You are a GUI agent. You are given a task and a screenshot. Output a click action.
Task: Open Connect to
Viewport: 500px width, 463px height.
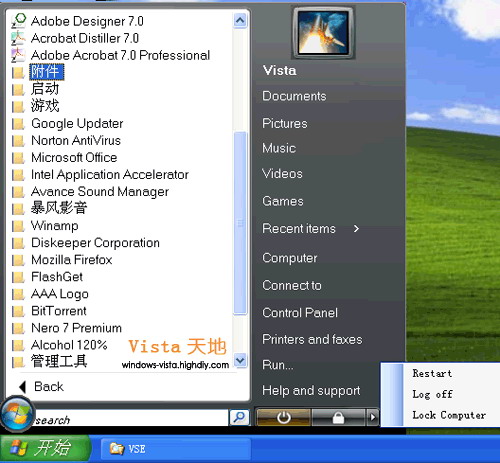tap(292, 286)
